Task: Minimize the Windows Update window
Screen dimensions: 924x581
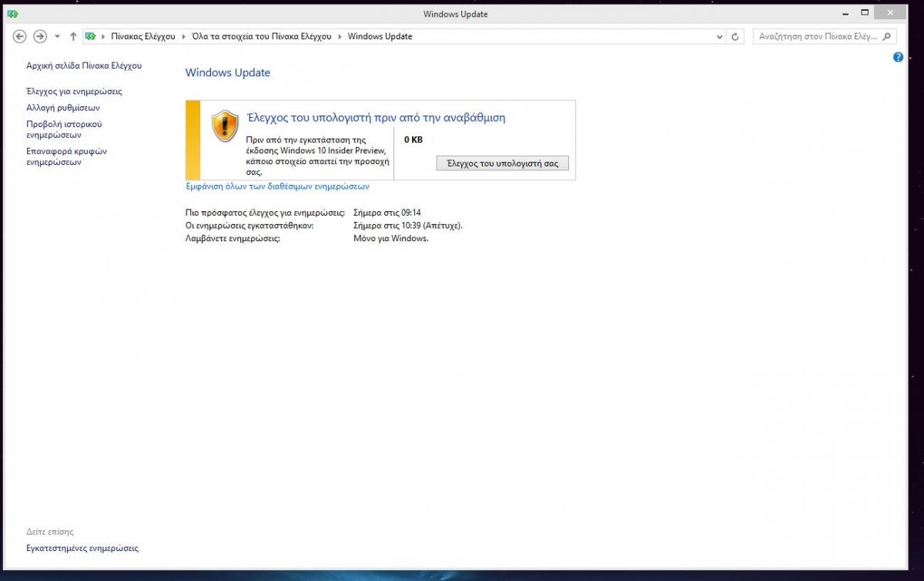Action: pyautogui.click(x=845, y=12)
